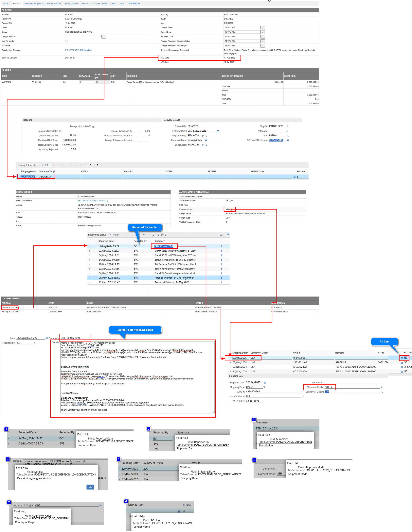Delete the 19/May/2025 15:42 expediting row

point(221,282)
